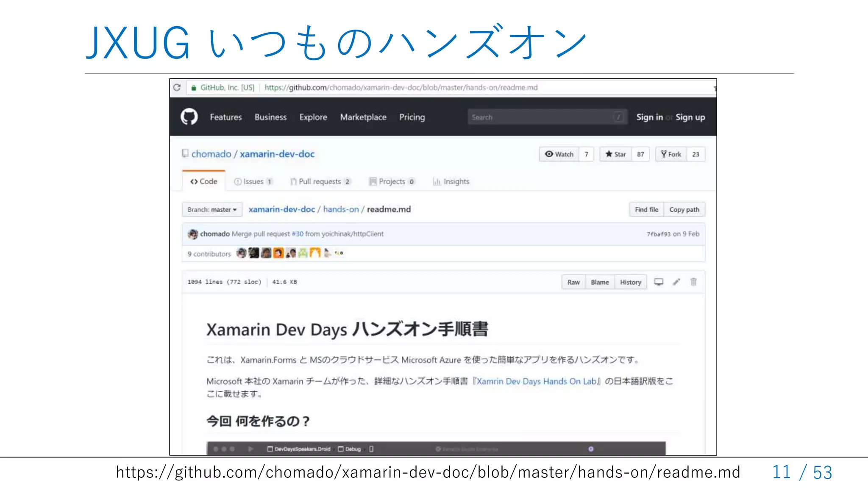Click the 9 contributors text
Screen dimensions: 868x488
(209, 254)
